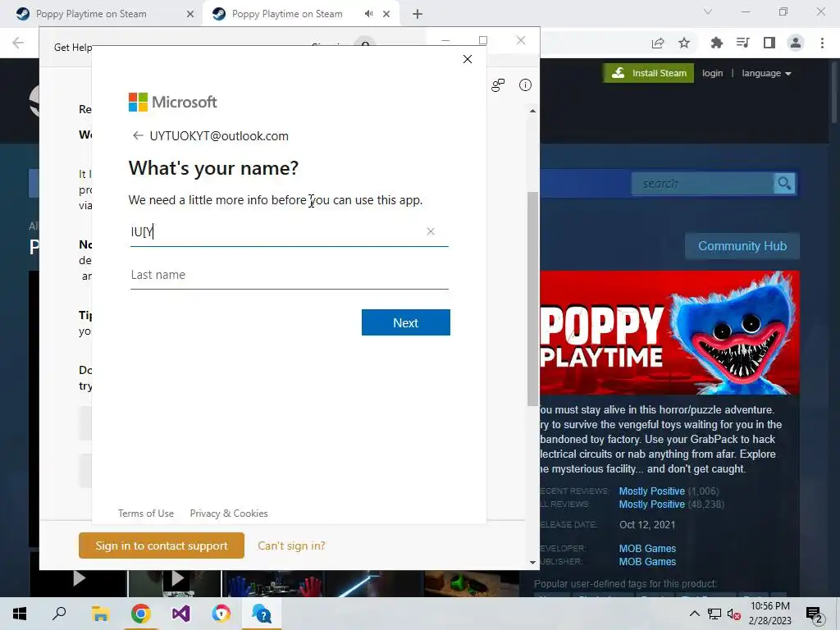Image resolution: width=840 pixels, height=630 pixels.
Task: Close the Microsoft sign-in dialog
Action: click(467, 59)
